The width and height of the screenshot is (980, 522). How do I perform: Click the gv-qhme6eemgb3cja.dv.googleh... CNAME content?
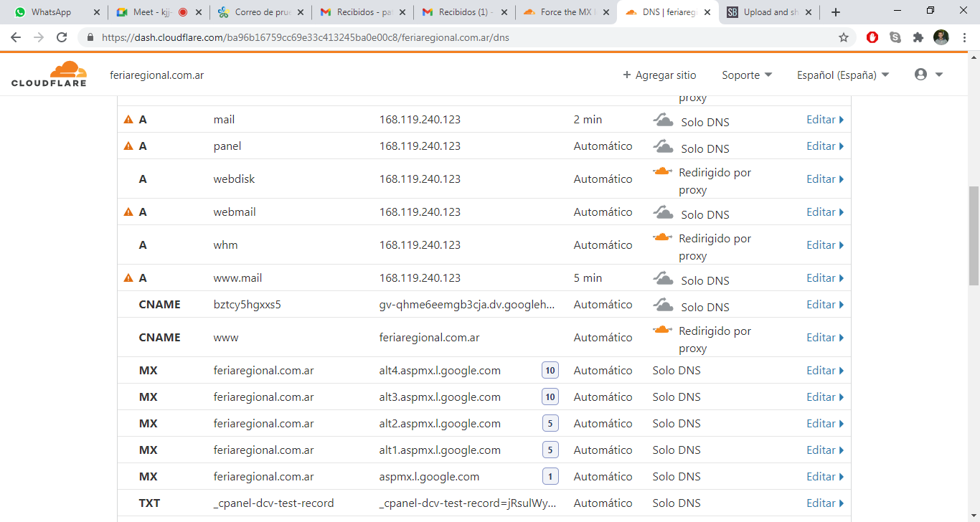click(467, 305)
